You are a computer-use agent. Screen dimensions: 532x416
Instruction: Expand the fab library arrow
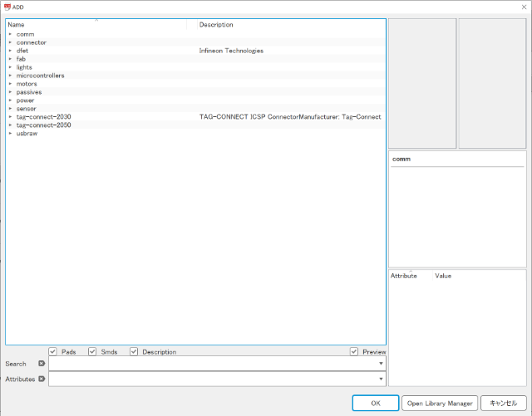point(10,59)
